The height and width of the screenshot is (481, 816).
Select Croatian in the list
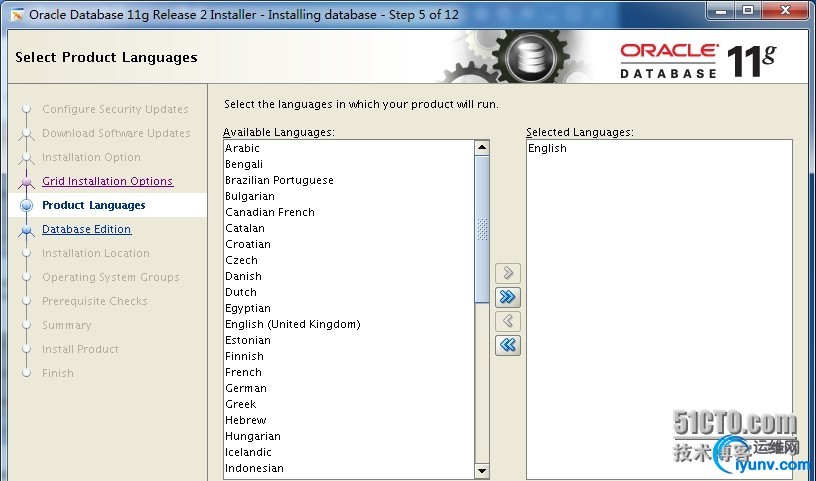tap(349, 244)
